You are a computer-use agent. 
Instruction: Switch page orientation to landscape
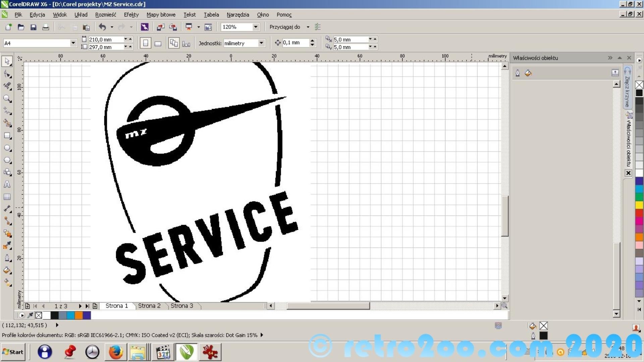tap(158, 43)
